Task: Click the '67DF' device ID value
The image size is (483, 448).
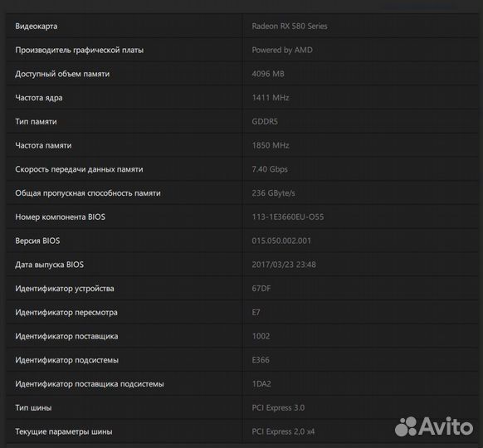Action: click(261, 289)
